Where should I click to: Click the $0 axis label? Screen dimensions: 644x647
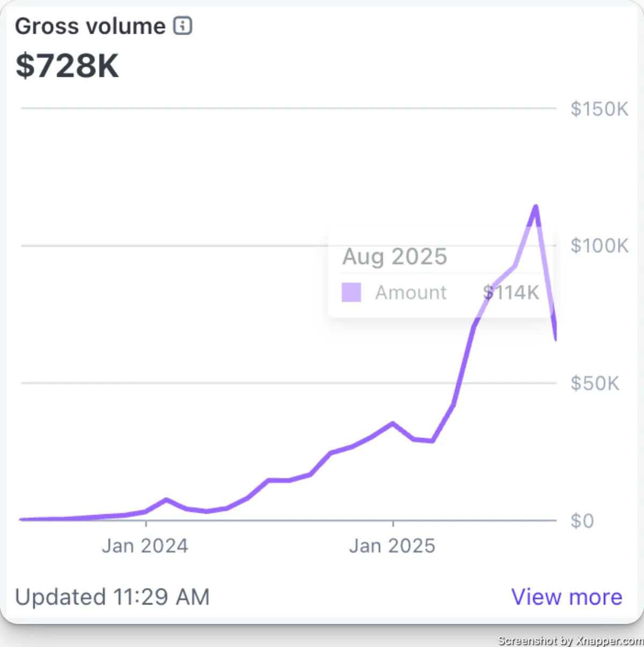pos(582,521)
